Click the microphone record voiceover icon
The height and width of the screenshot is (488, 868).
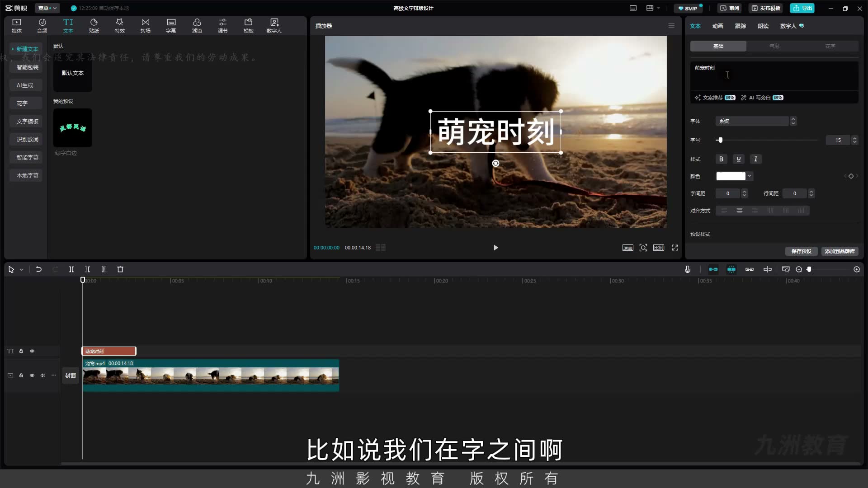(688, 269)
